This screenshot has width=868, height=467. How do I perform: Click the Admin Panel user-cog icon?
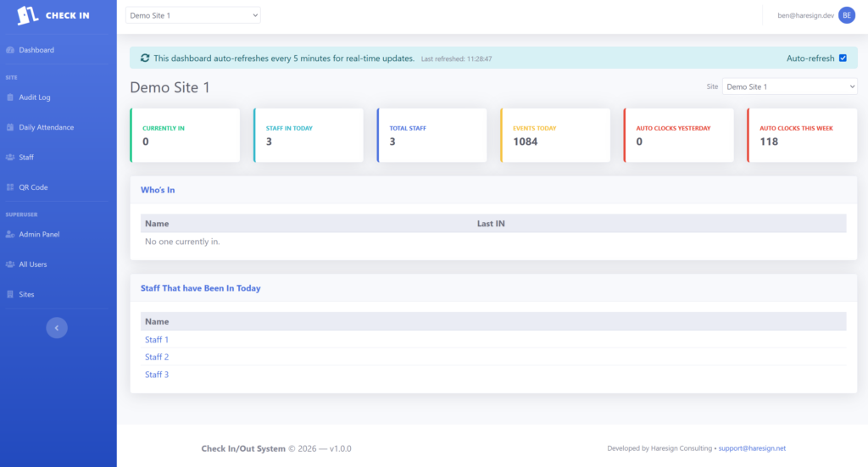pos(10,235)
